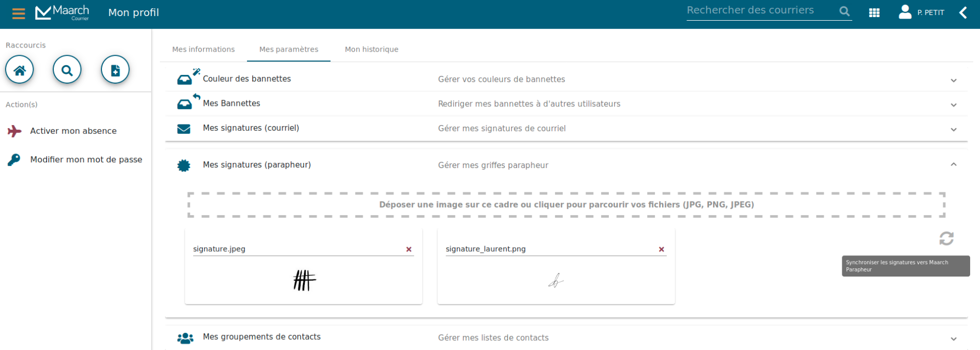
Task: Click the key password icon
Action: 14,160
